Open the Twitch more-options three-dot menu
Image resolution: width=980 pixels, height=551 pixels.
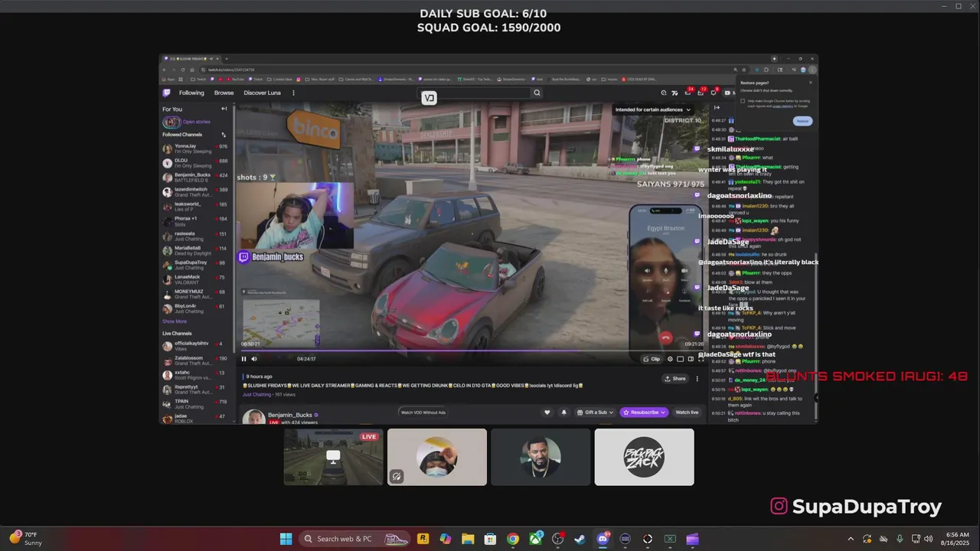click(x=293, y=93)
